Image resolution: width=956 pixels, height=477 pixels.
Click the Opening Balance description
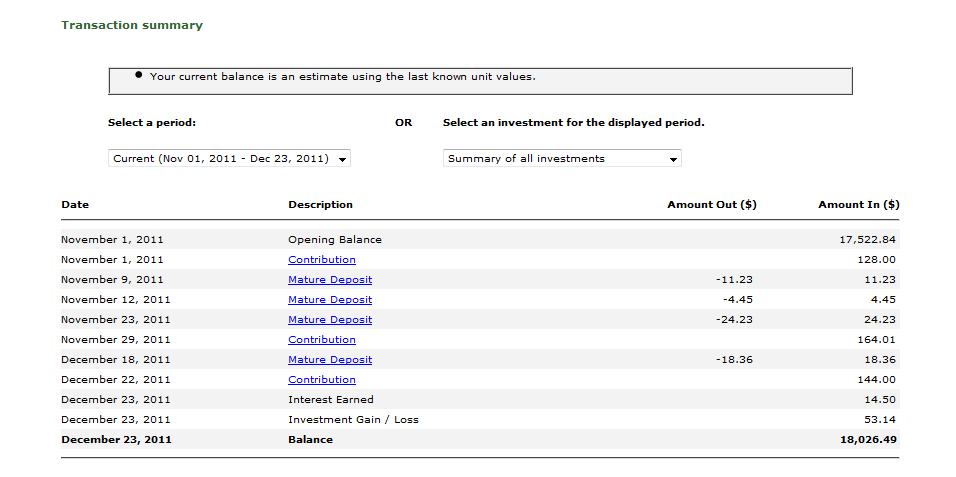coord(335,239)
